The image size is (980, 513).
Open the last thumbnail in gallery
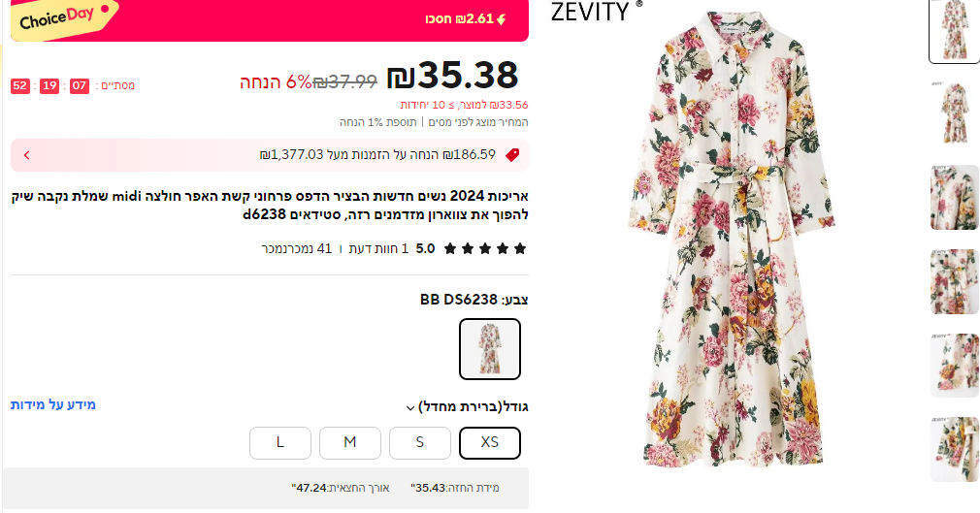[x=954, y=449]
